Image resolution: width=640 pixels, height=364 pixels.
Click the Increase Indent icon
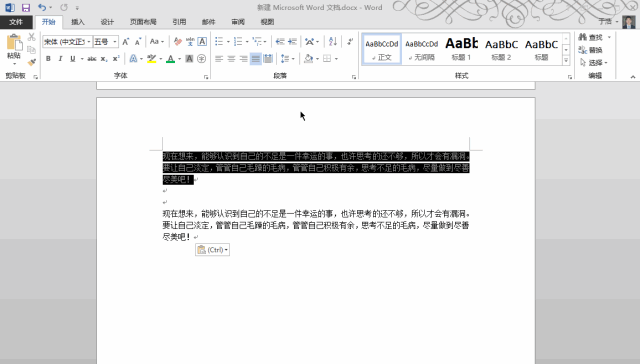pyautogui.click(x=292, y=42)
